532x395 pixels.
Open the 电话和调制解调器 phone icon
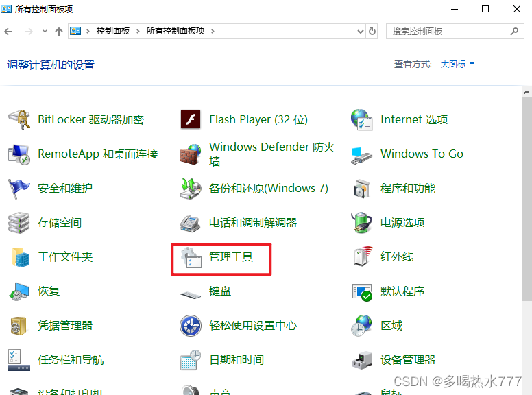[x=191, y=224]
